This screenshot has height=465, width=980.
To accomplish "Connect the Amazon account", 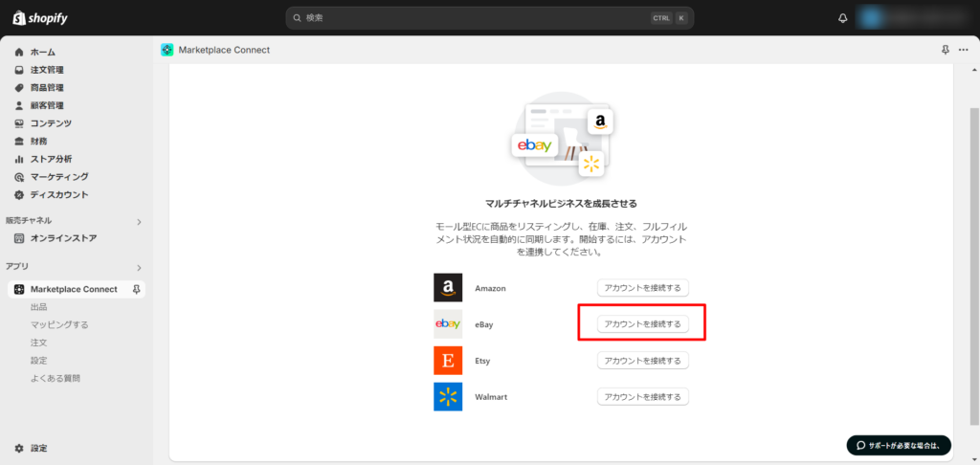I will click(x=642, y=288).
